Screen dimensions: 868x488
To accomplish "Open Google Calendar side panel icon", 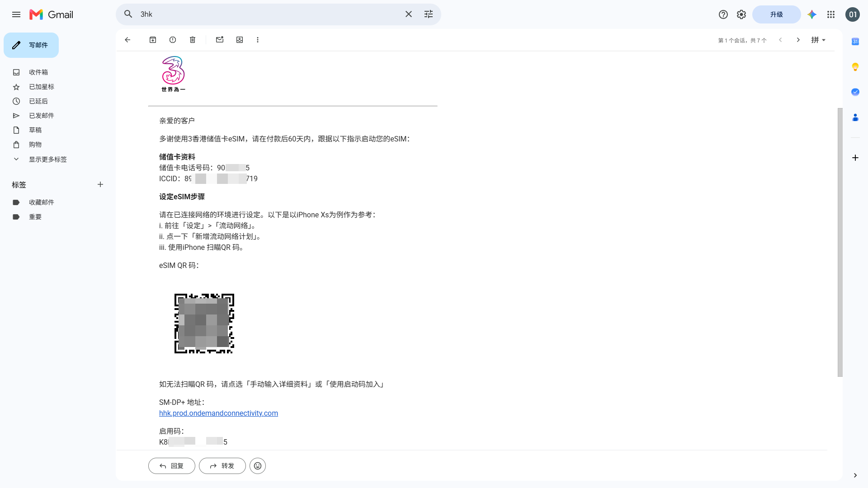I will tap(855, 42).
